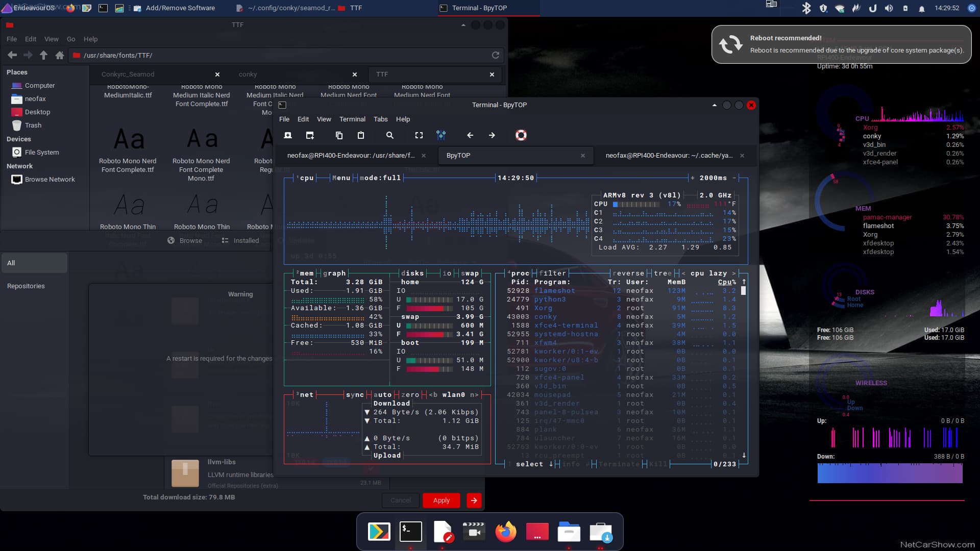Go up one folder in file manager
980x551 pixels.
click(x=44, y=55)
